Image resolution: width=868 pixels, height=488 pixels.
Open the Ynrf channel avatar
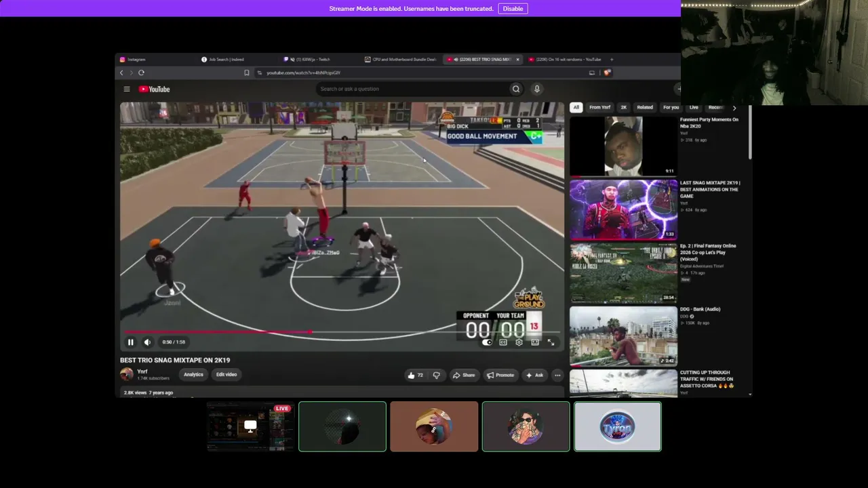click(x=127, y=374)
